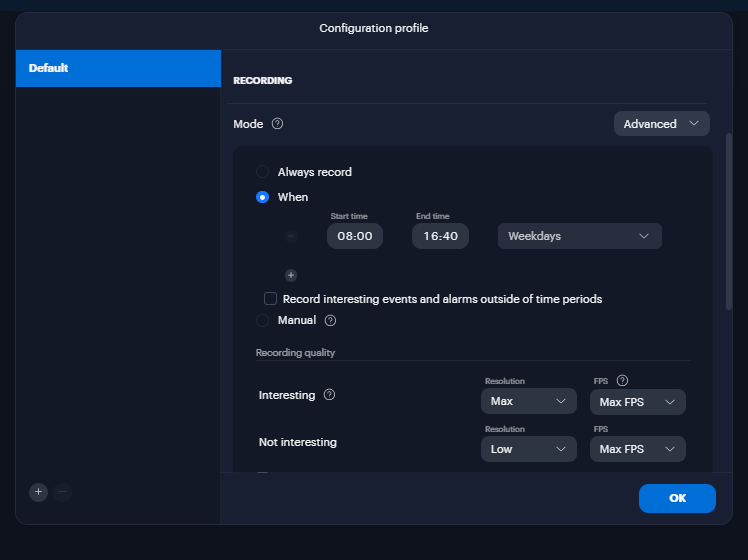
Task: Open Not interesting FPS dropdown
Action: click(638, 449)
